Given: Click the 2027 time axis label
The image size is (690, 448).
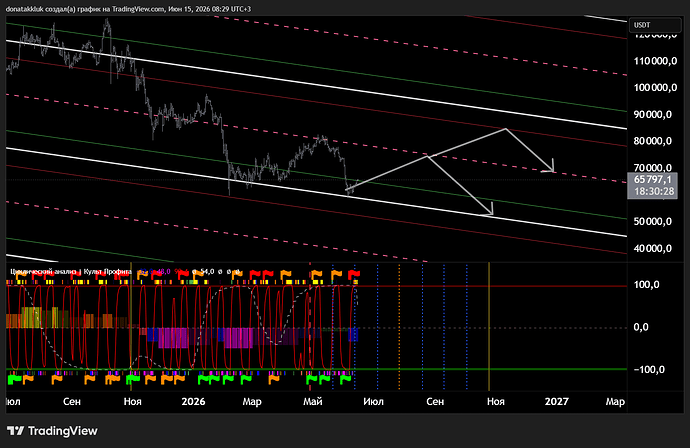Looking at the screenshot, I should click(557, 401).
